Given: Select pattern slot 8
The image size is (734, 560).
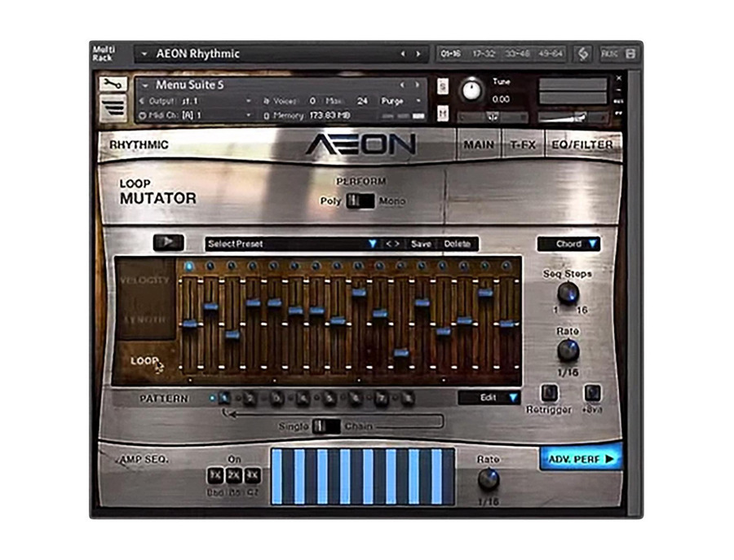Looking at the screenshot, I should [408, 398].
